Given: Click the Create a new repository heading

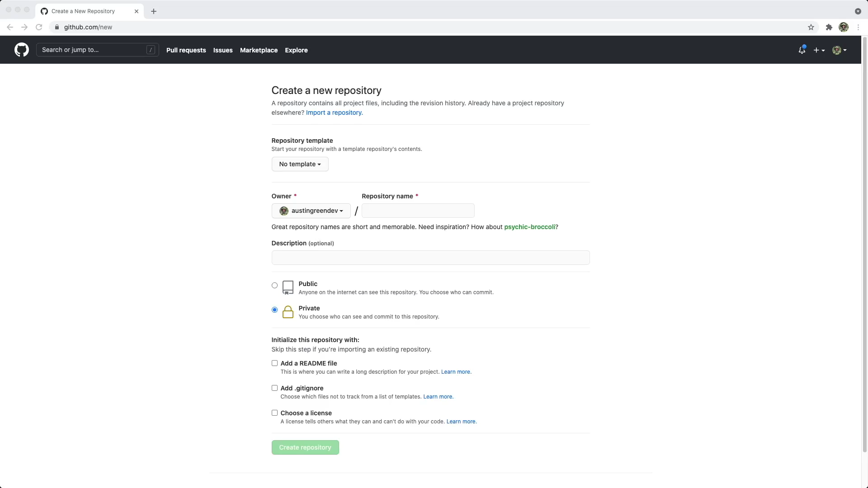Looking at the screenshot, I should (326, 90).
